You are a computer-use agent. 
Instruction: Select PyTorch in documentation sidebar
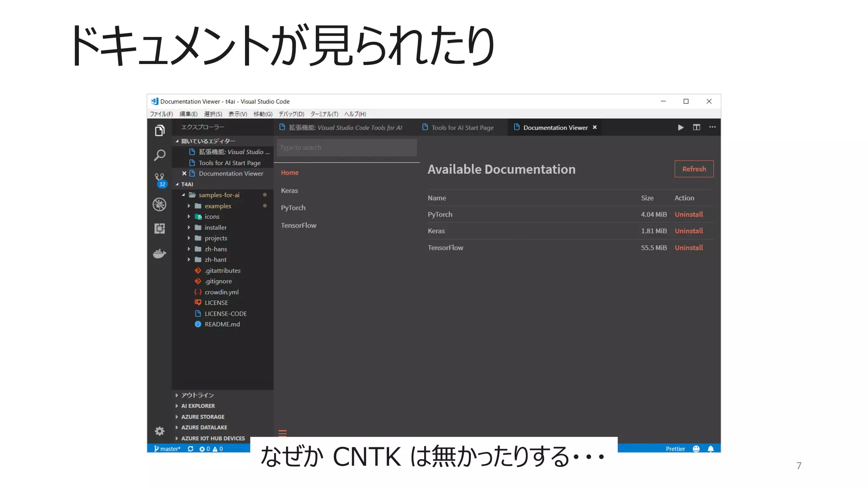pos(293,208)
